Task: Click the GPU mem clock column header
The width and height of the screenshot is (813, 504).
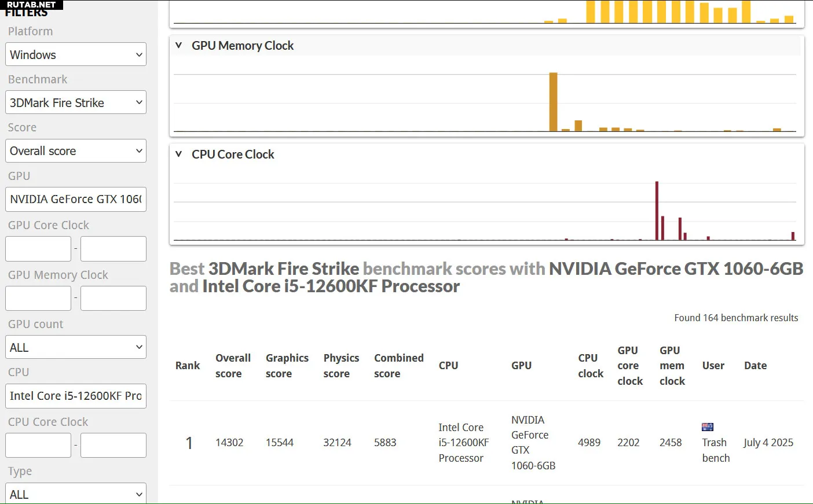Action: click(672, 366)
